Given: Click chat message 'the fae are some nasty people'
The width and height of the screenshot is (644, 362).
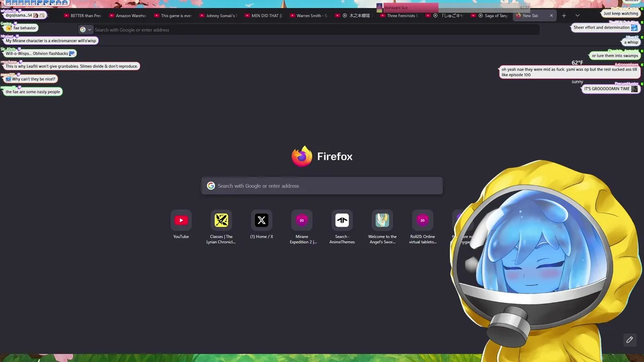Looking at the screenshot, I should pyautogui.click(x=33, y=92).
